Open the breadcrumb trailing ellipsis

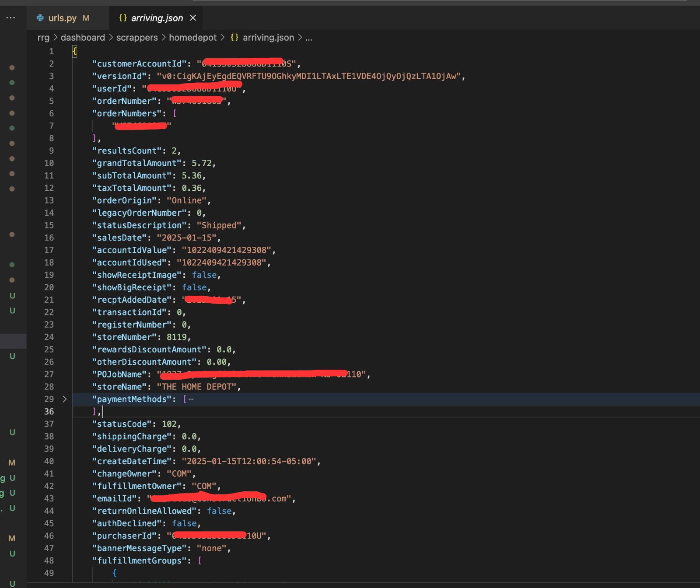click(309, 38)
